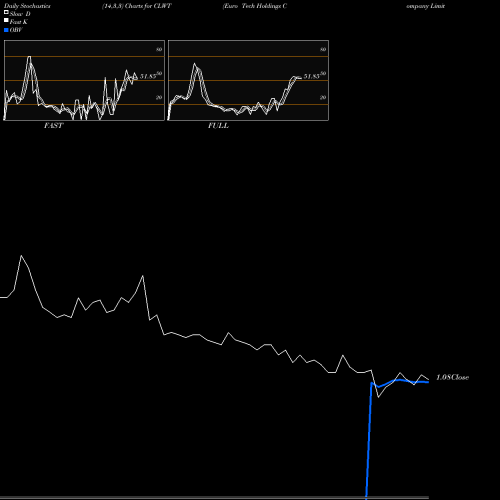Open the FULL stochastic chart panel
Screen dimensions: 500x500
pyautogui.click(x=248, y=80)
